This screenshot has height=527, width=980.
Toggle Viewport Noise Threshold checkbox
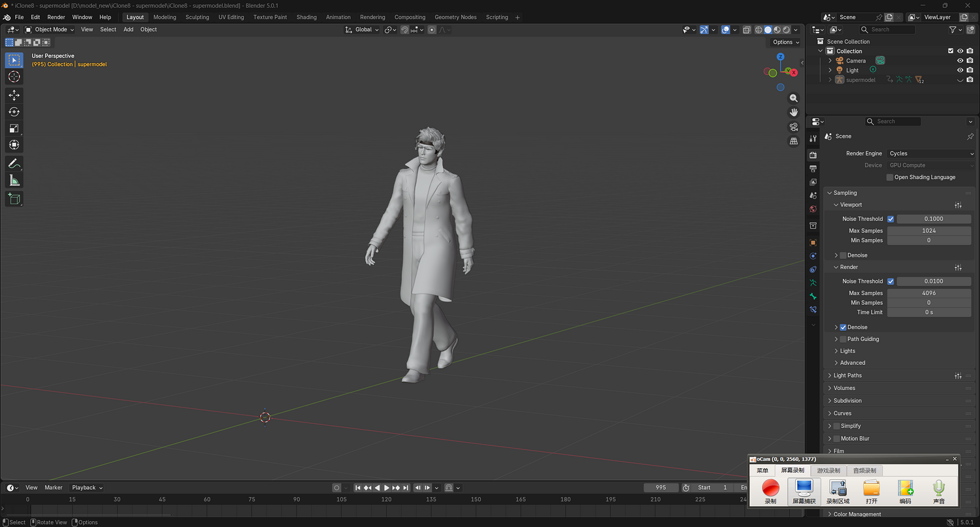click(890, 219)
